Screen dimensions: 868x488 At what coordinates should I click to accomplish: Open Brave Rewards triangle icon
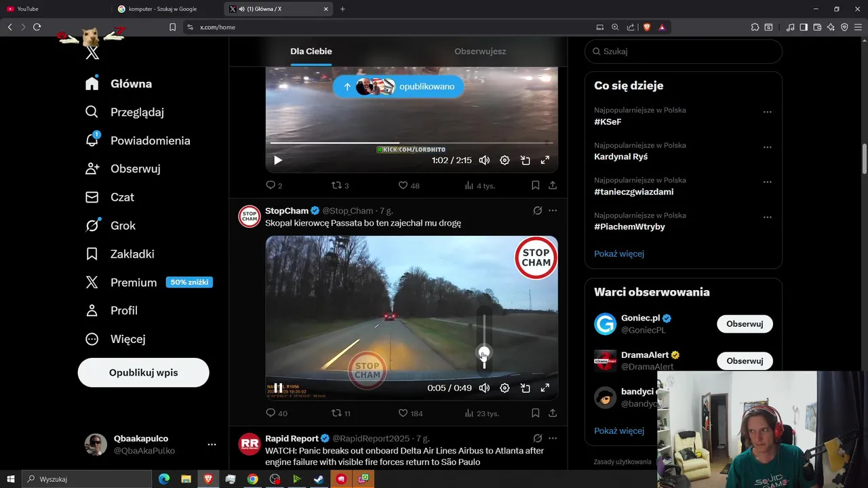click(662, 27)
